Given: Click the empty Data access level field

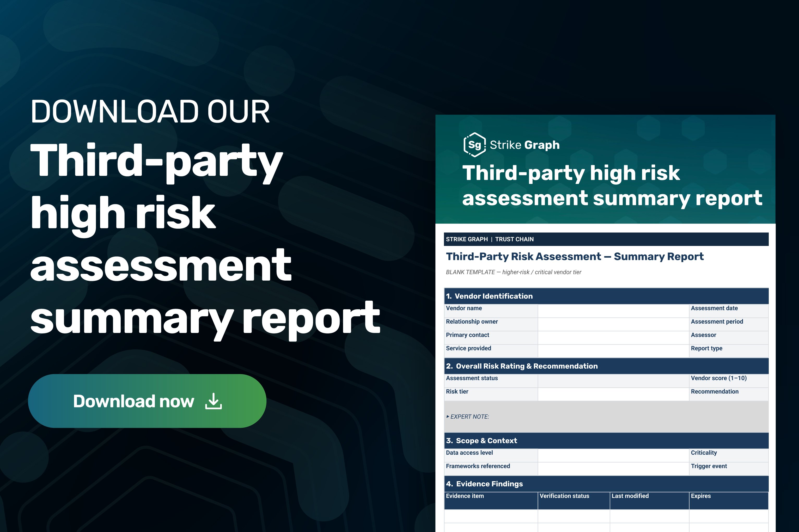Looking at the screenshot, I should tap(613, 455).
